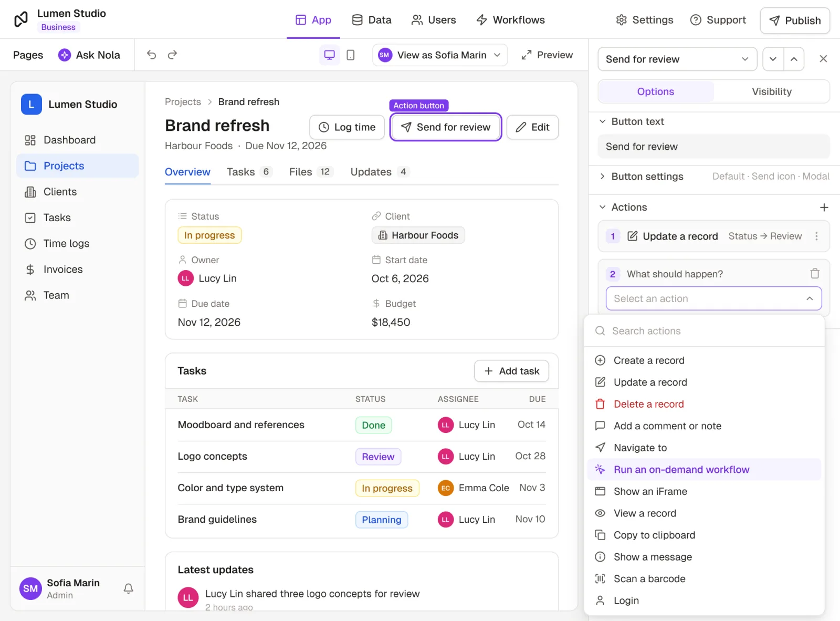Image resolution: width=840 pixels, height=621 pixels.
Task: Go to previous element with up chevron
Action: point(794,59)
